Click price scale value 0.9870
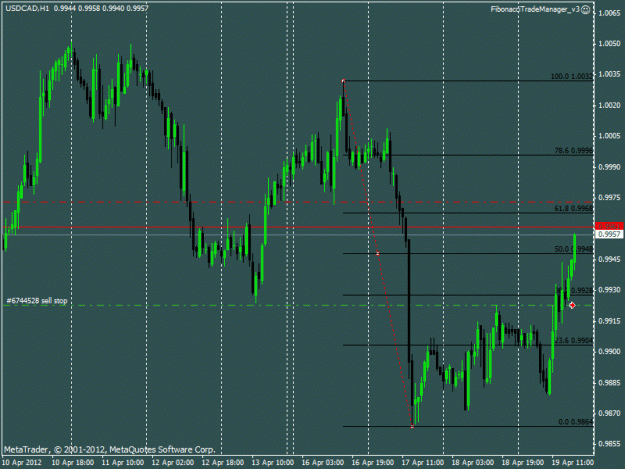The image size is (625, 469). pyautogui.click(x=609, y=414)
